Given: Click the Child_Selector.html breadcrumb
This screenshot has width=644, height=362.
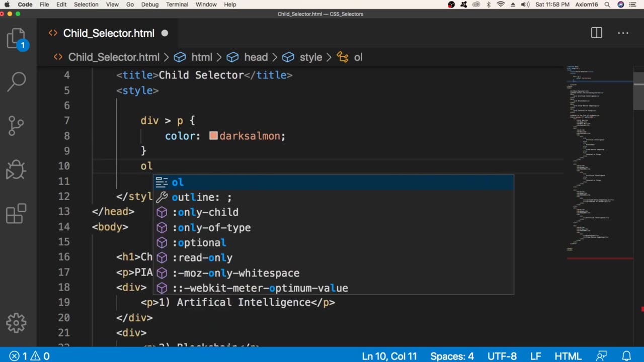Looking at the screenshot, I should [114, 57].
